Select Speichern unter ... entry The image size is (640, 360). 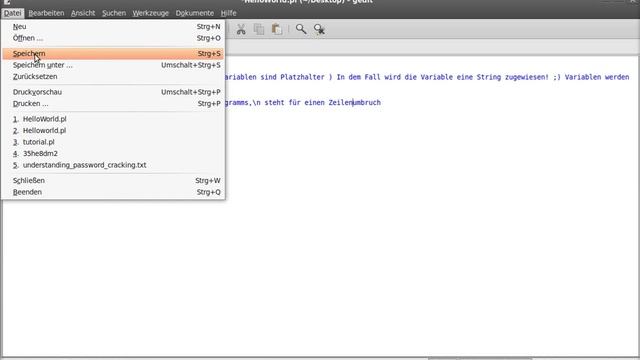click(113, 65)
